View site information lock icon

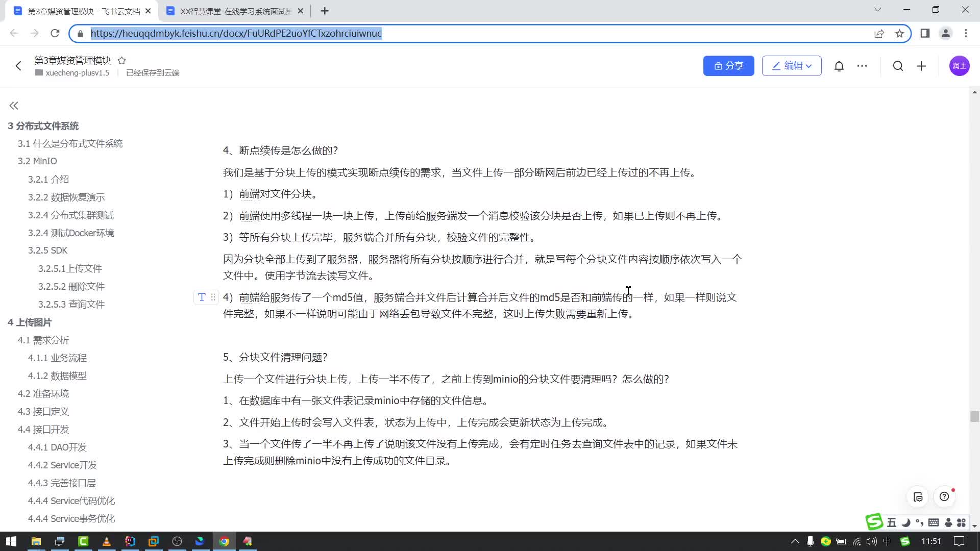click(x=80, y=34)
